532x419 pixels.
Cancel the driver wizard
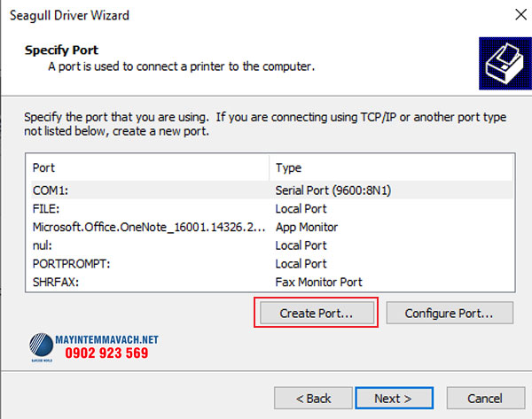click(485, 398)
